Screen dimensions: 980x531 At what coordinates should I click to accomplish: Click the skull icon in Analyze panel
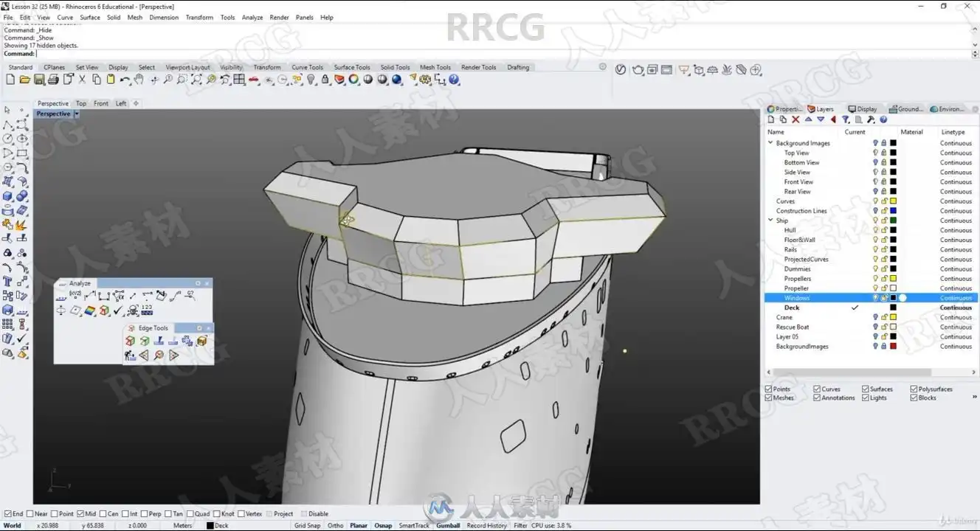(x=133, y=310)
